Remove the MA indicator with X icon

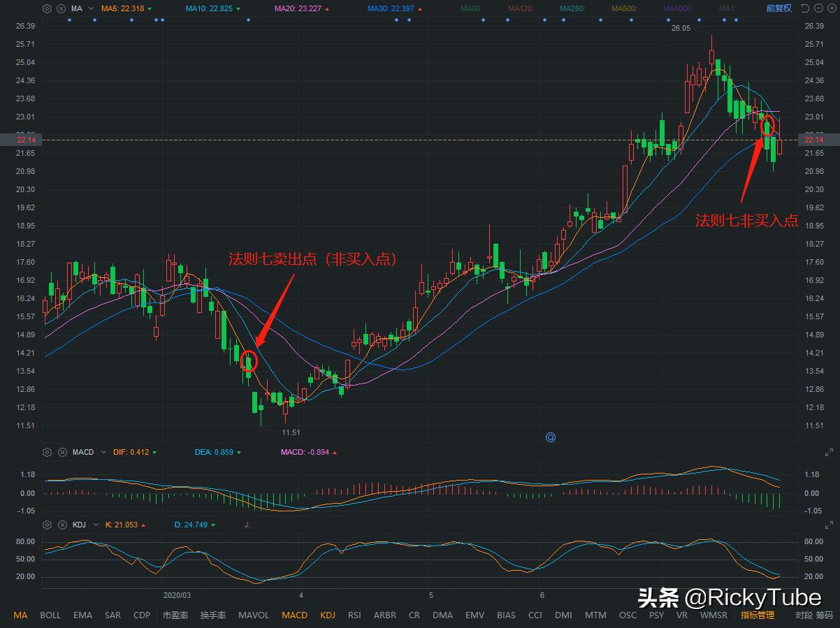point(61,8)
